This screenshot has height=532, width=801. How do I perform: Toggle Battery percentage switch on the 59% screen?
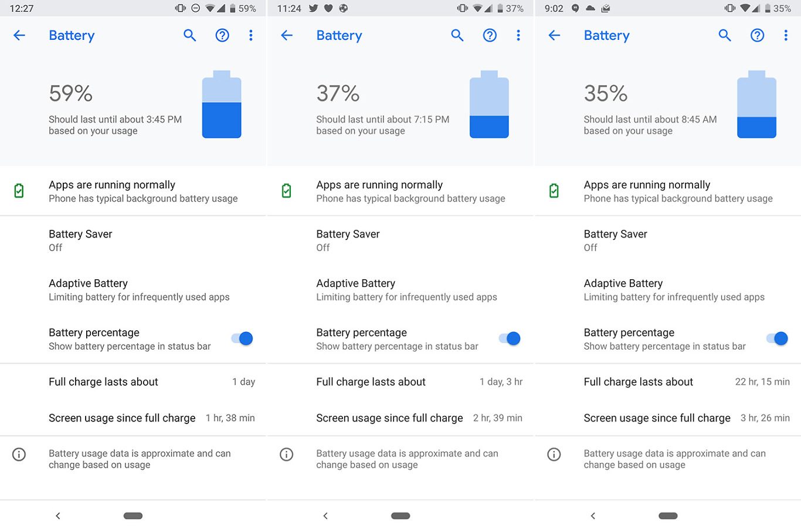click(242, 338)
